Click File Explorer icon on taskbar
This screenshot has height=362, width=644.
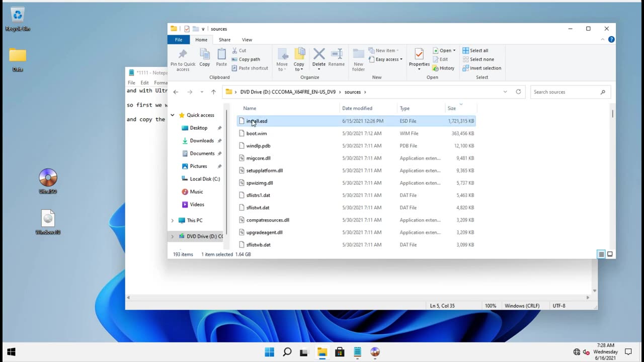coord(322,352)
